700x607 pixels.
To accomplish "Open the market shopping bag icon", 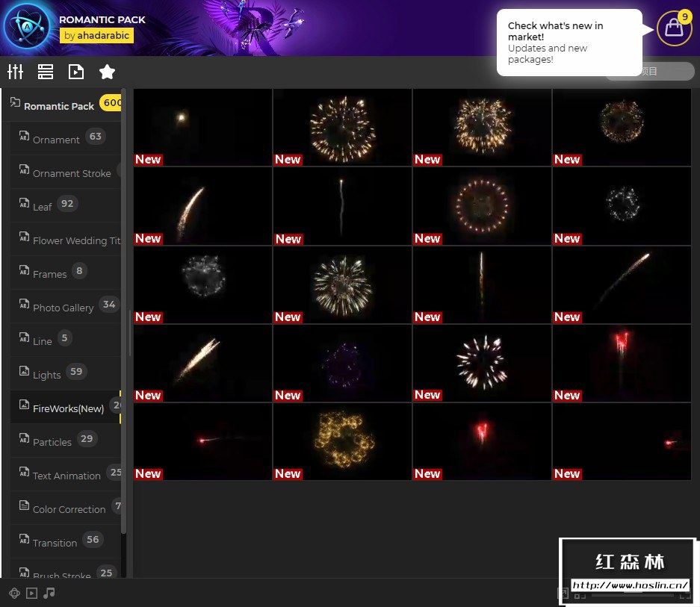I will pyautogui.click(x=674, y=28).
